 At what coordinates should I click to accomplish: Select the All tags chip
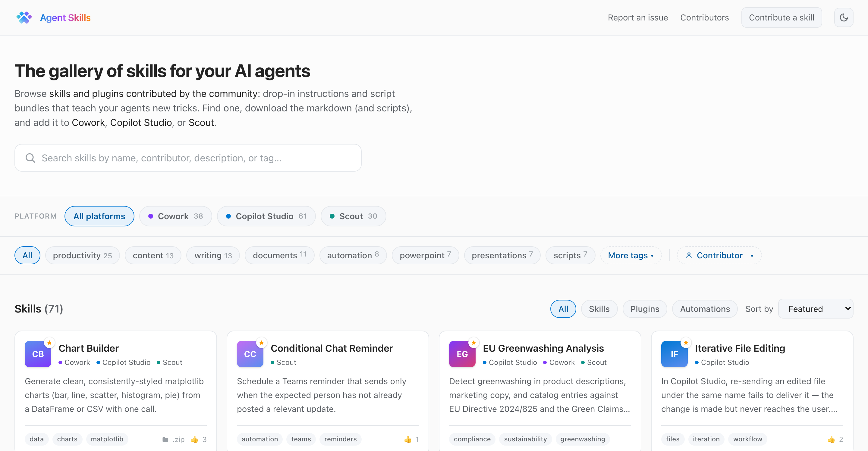(27, 255)
